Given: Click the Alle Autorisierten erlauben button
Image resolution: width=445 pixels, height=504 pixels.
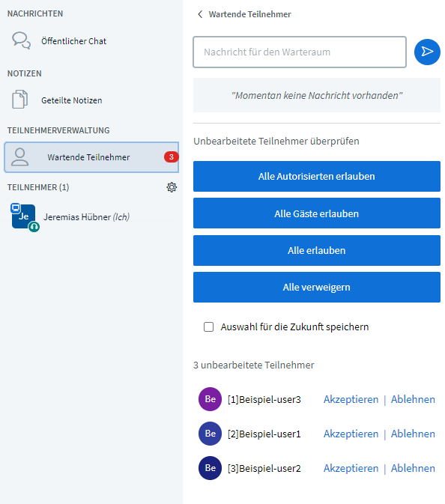Looking at the screenshot, I should tap(317, 177).
